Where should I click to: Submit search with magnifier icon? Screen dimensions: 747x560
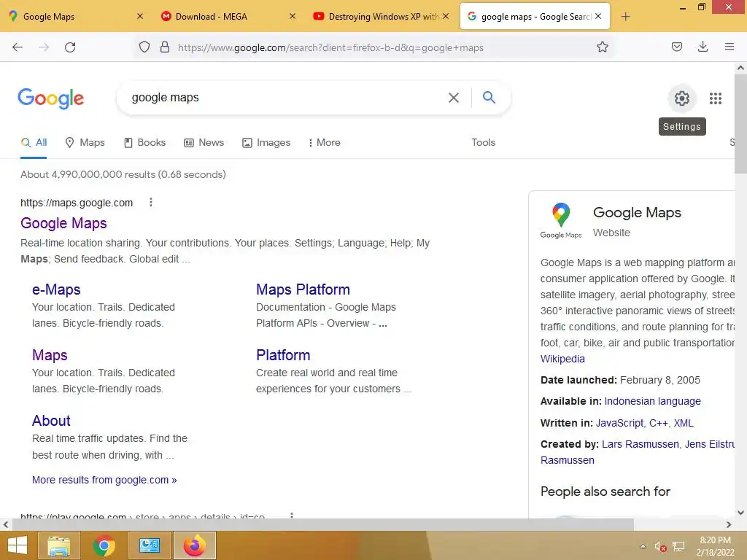point(489,97)
